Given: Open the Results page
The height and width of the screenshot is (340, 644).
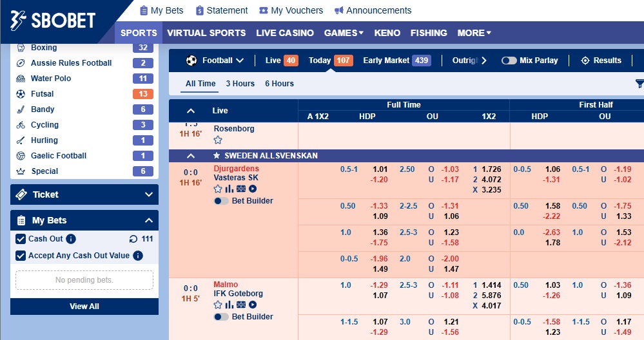Looking at the screenshot, I should click(601, 61).
